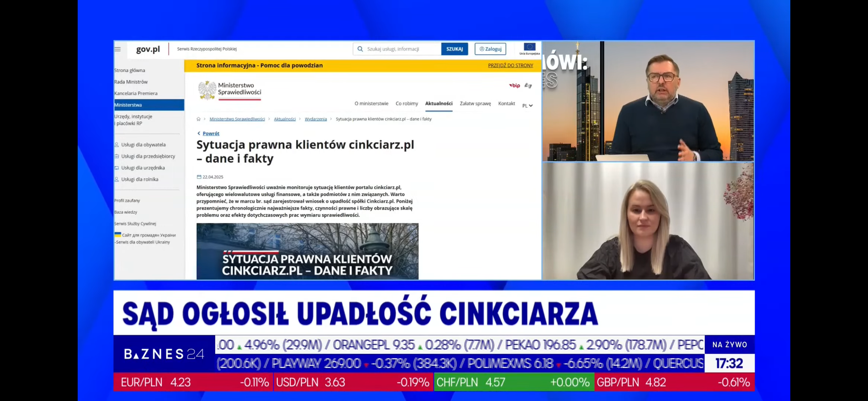Click the person icon beside Usługi dla obywatela

coord(117,145)
